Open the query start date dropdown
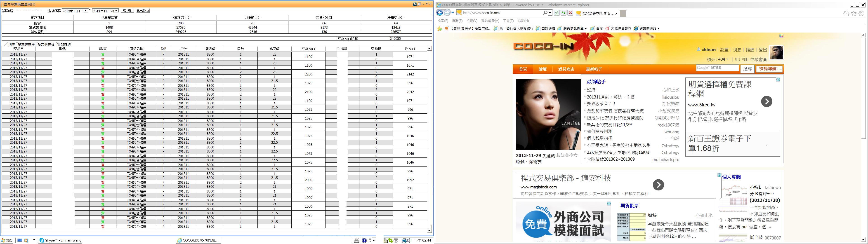The width and height of the screenshot is (868, 244). pos(86,11)
